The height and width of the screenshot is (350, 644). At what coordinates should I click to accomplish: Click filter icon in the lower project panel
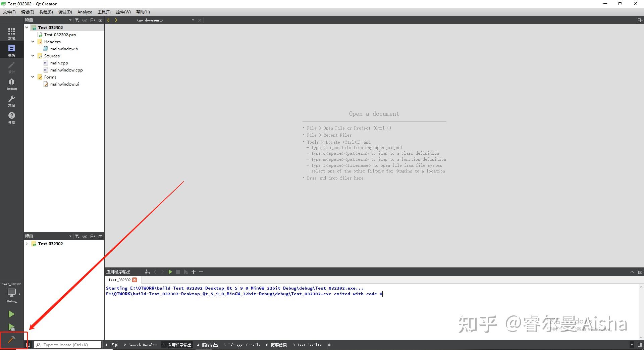click(77, 236)
